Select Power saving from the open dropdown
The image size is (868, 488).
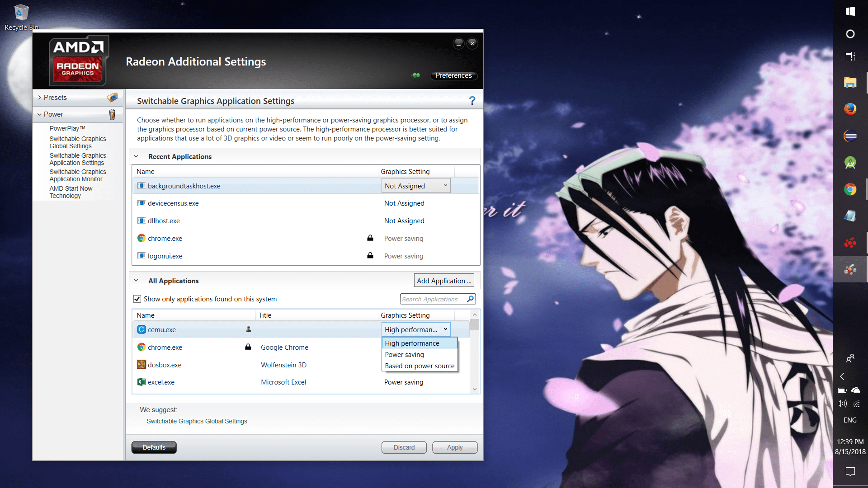(x=404, y=354)
